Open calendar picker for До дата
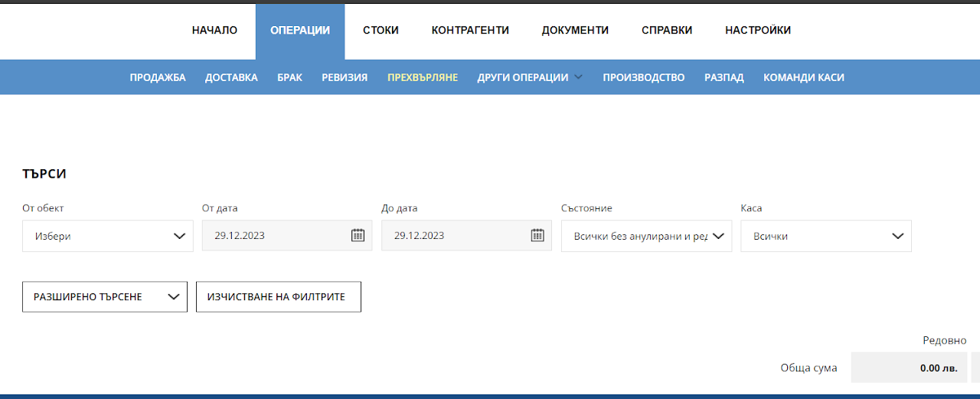The image size is (980, 399). click(537, 235)
